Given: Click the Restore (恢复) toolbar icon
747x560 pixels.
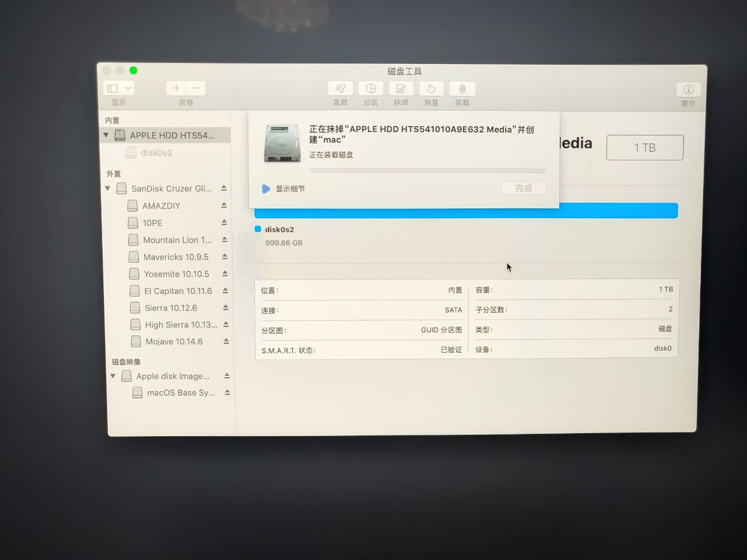Looking at the screenshot, I should pos(431,89).
